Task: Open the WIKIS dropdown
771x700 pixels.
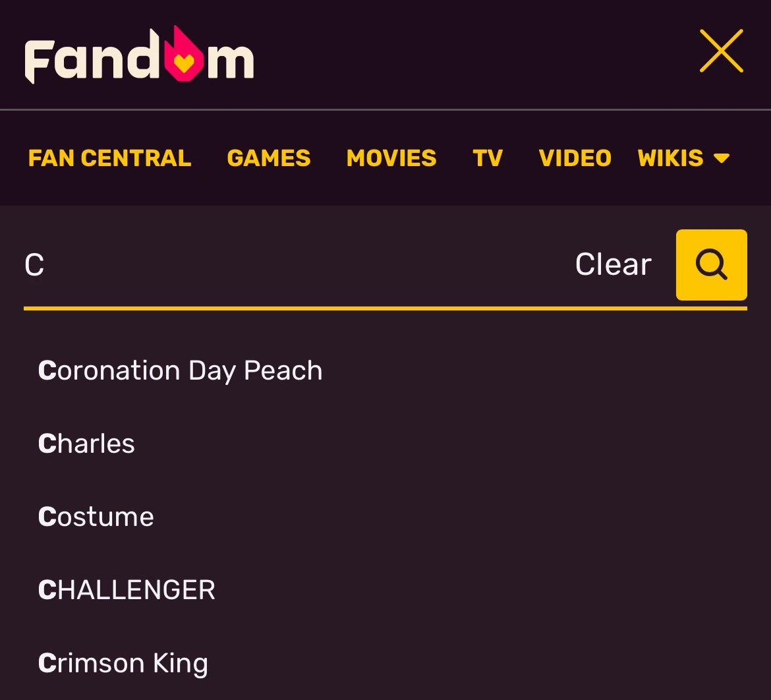Action: tap(669, 158)
